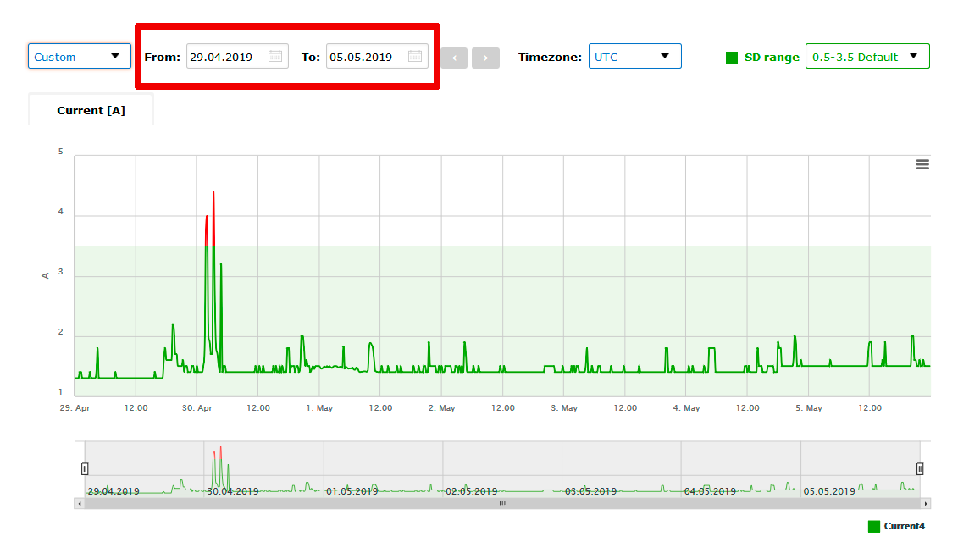Click the navigator scrollbar right arrow

(x=926, y=504)
